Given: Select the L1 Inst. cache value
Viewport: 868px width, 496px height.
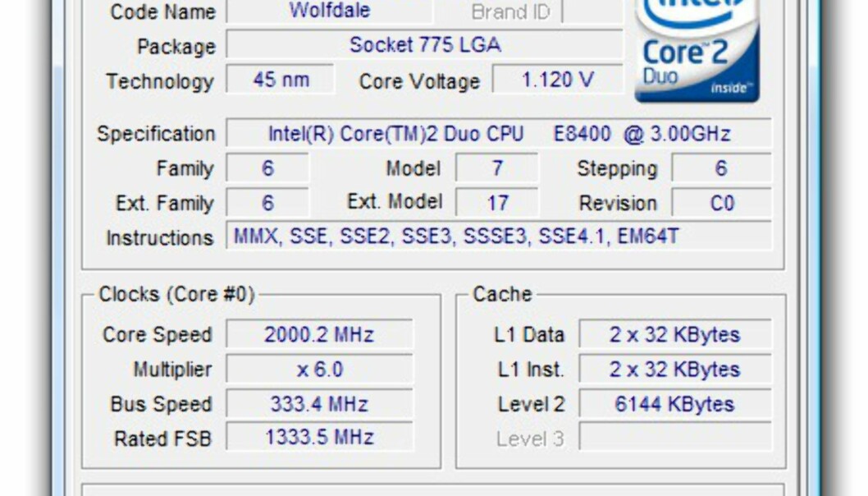Looking at the screenshot, I should click(x=675, y=369).
